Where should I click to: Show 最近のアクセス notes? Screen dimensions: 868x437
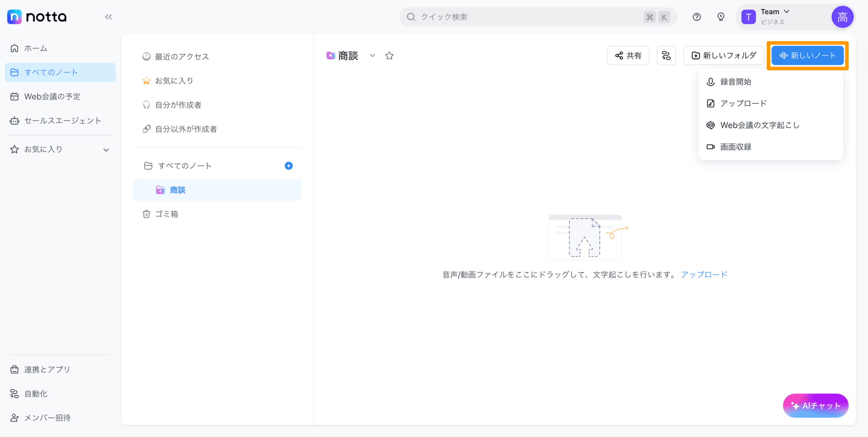(x=217, y=56)
